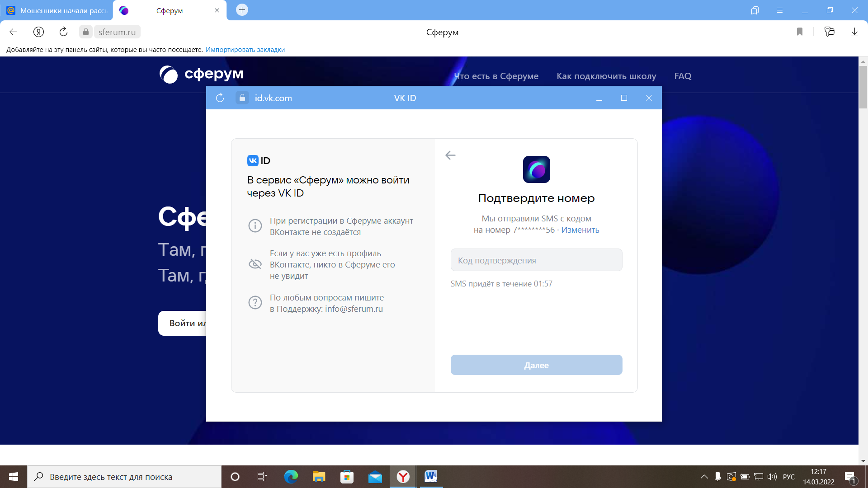Open Task View on taskbar
The width and height of the screenshot is (868, 488).
coord(262,477)
